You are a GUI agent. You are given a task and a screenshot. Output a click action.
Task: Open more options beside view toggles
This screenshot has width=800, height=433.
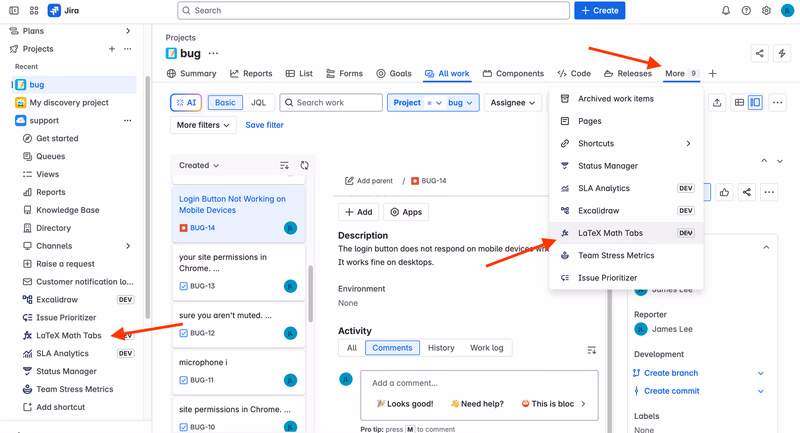pos(778,103)
